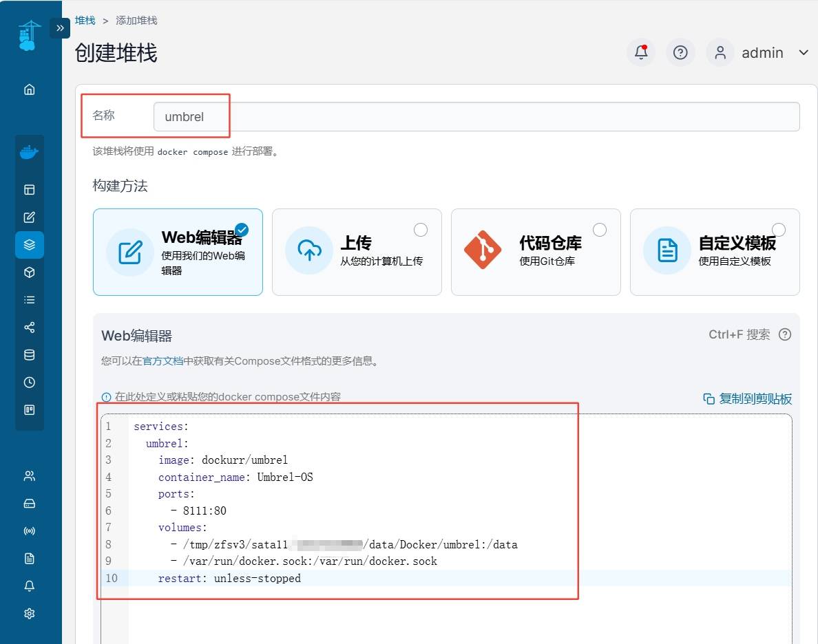Click 'container_name: Umbrel-OS' line

pos(235,477)
